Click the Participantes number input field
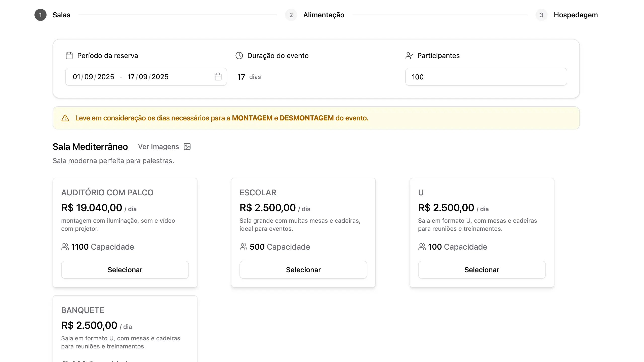644x362 pixels. pos(486,77)
